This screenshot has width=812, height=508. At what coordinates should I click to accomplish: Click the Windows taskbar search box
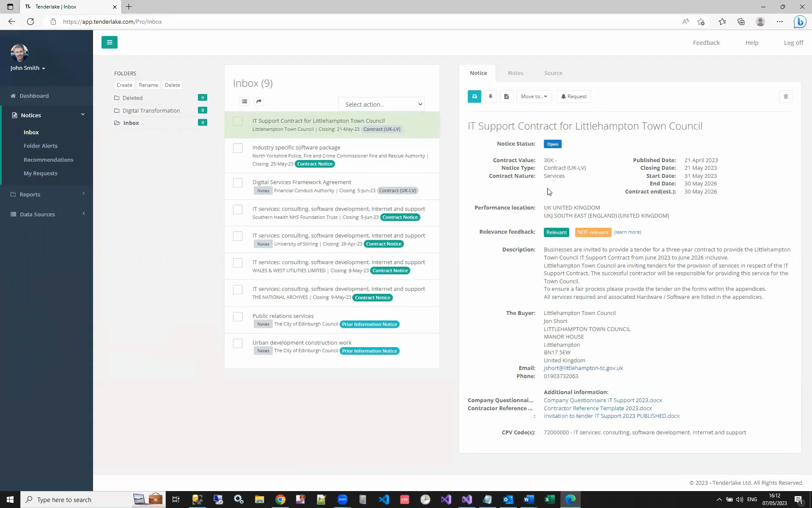[x=80, y=500]
